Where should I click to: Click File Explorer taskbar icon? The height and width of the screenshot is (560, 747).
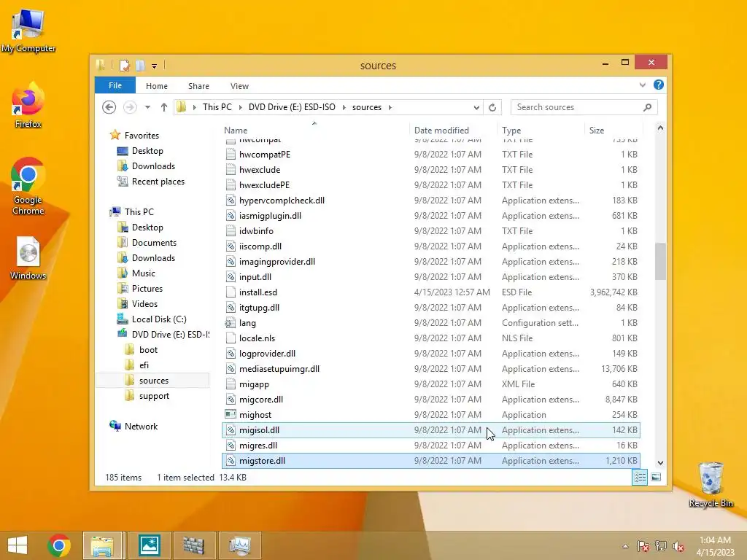(102, 545)
